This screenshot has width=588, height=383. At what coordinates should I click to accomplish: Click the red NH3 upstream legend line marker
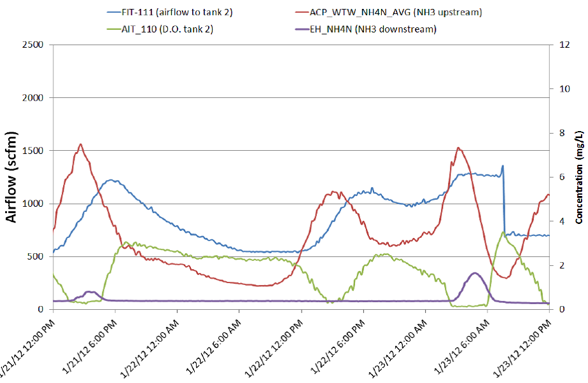pyautogui.click(x=302, y=12)
